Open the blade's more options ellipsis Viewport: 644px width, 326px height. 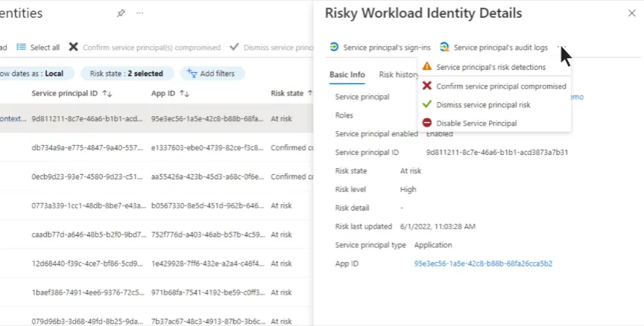point(139,13)
